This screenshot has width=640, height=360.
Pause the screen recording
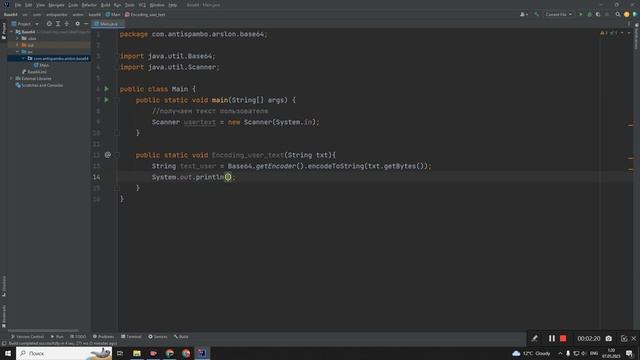pos(551,338)
